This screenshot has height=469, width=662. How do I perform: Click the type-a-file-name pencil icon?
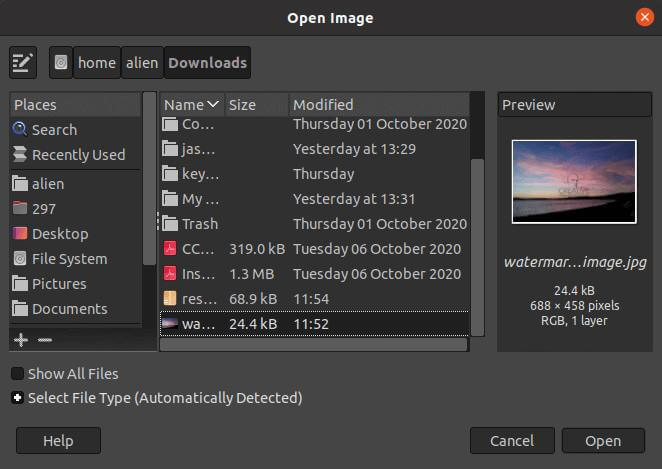23,63
